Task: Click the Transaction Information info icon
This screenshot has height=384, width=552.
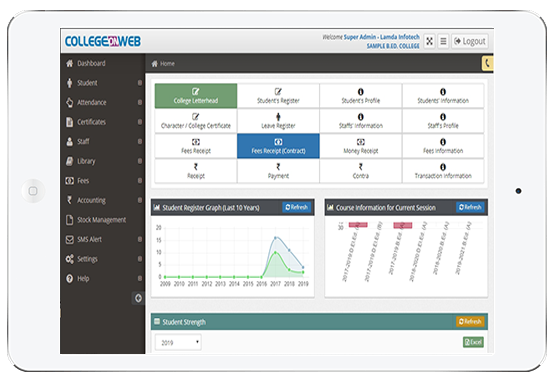Action: click(443, 167)
